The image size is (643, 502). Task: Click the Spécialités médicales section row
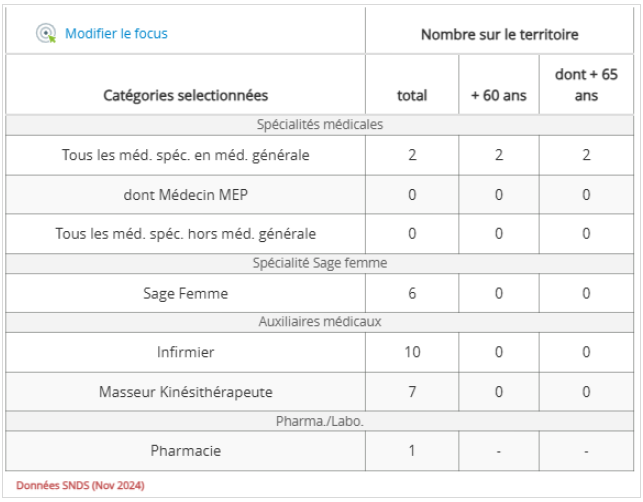tap(320, 125)
